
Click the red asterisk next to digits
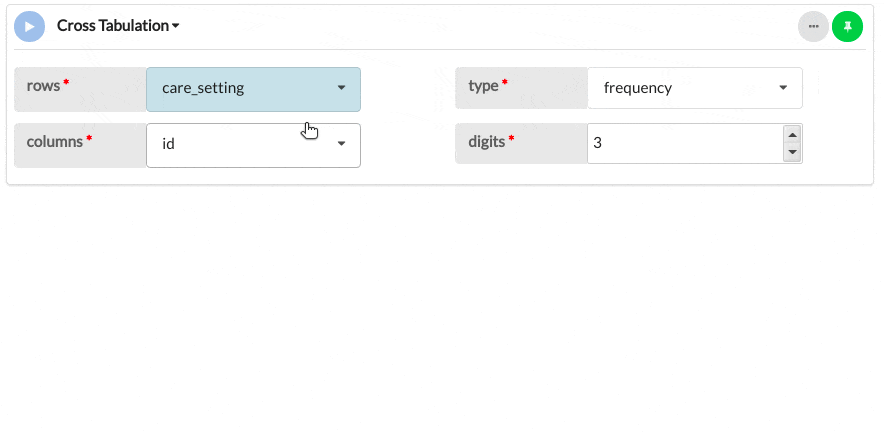click(x=512, y=140)
